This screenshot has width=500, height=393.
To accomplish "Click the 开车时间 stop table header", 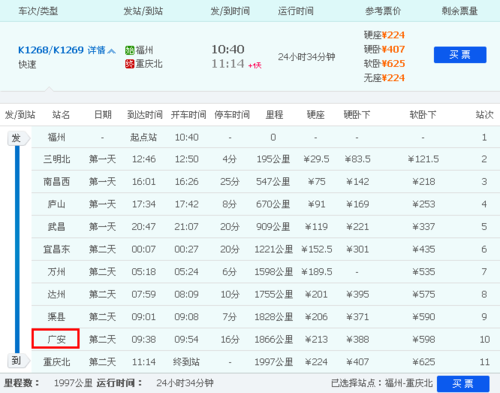I will pyautogui.click(x=188, y=115).
